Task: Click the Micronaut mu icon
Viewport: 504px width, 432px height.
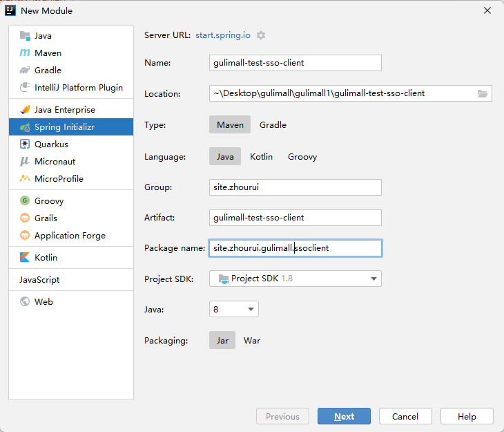Action: [25, 161]
